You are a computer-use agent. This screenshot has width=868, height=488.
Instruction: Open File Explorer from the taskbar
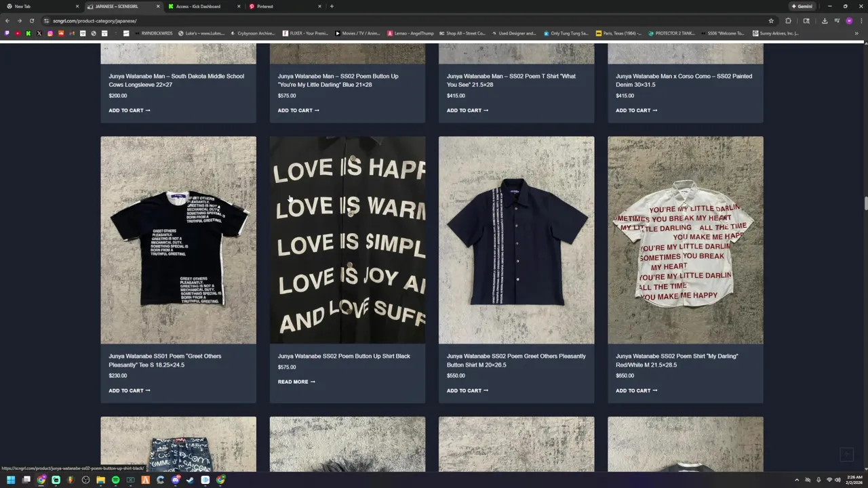point(100,480)
